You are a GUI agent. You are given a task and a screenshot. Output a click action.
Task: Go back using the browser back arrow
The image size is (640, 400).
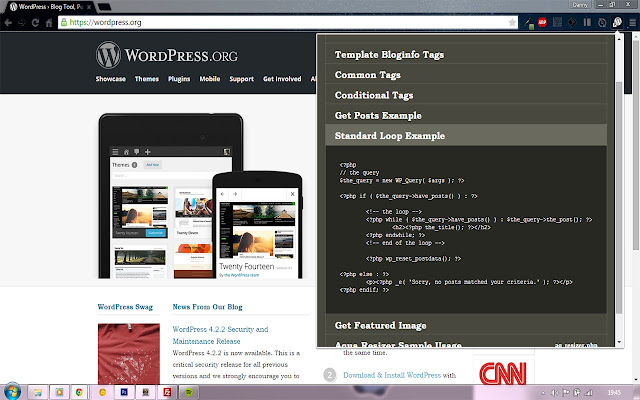8,22
